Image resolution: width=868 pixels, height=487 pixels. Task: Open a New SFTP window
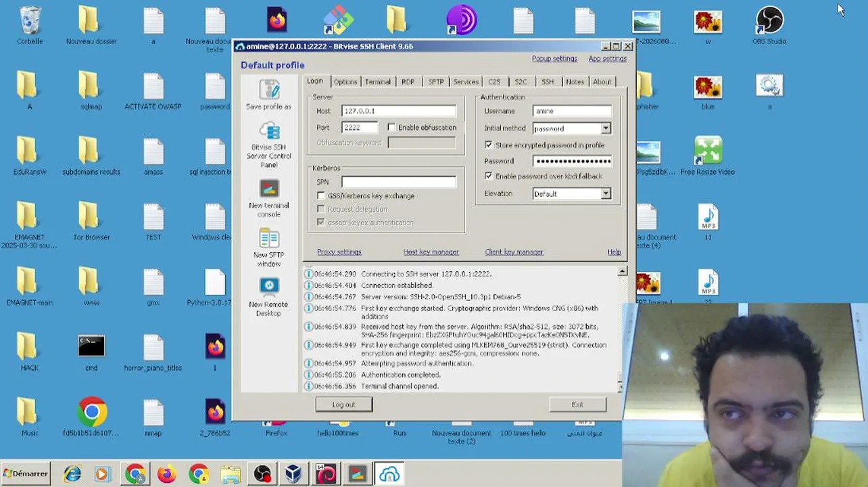268,248
